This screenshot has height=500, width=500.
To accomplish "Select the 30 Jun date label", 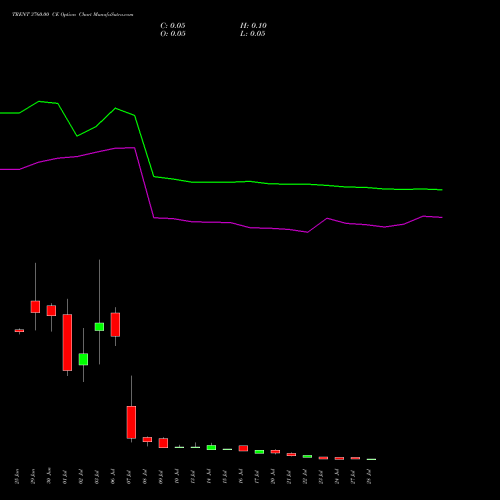I will [x=49, y=476].
